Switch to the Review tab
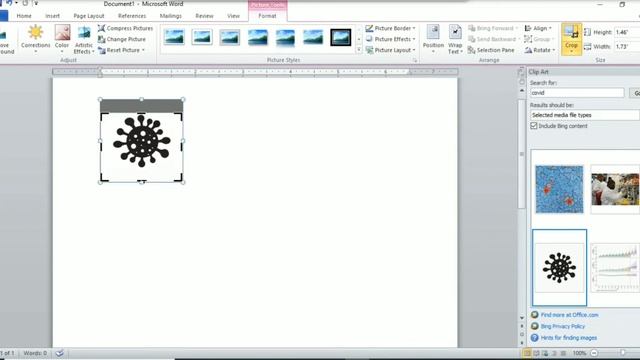640x360 pixels. pyautogui.click(x=204, y=16)
